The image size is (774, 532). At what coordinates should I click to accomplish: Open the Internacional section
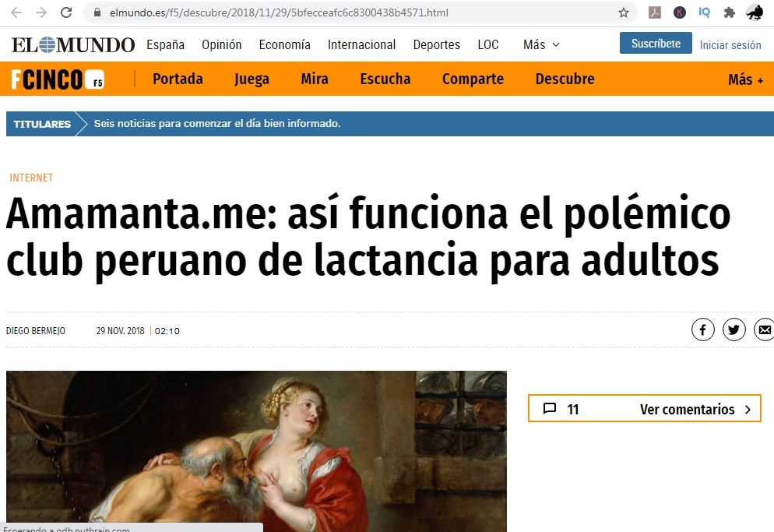[362, 45]
